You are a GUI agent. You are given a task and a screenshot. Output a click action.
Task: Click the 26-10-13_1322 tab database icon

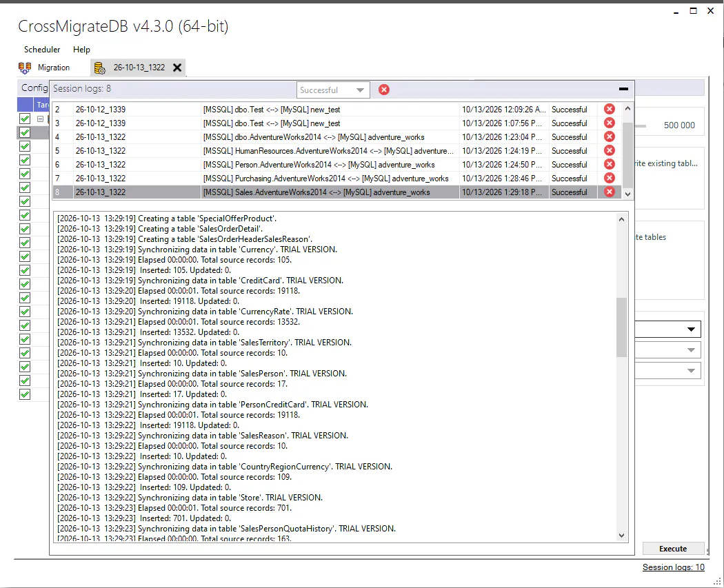[100, 68]
